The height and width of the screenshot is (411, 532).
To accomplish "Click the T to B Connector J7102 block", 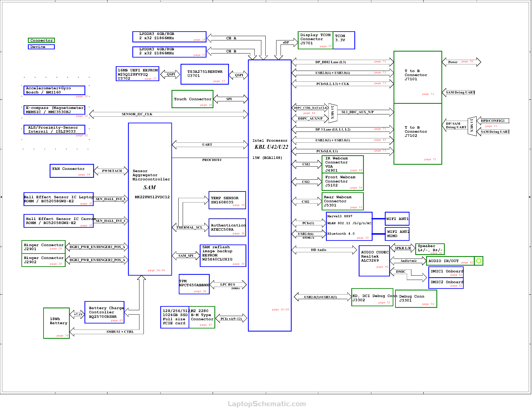I will 418,134.
